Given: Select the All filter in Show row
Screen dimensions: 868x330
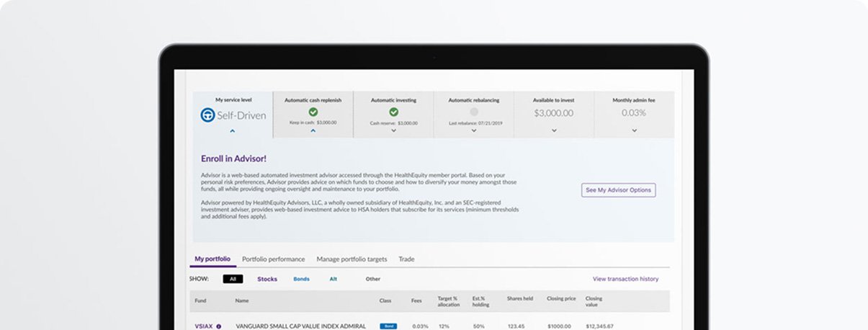Looking at the screenshot, I should [x=233, y=279].
